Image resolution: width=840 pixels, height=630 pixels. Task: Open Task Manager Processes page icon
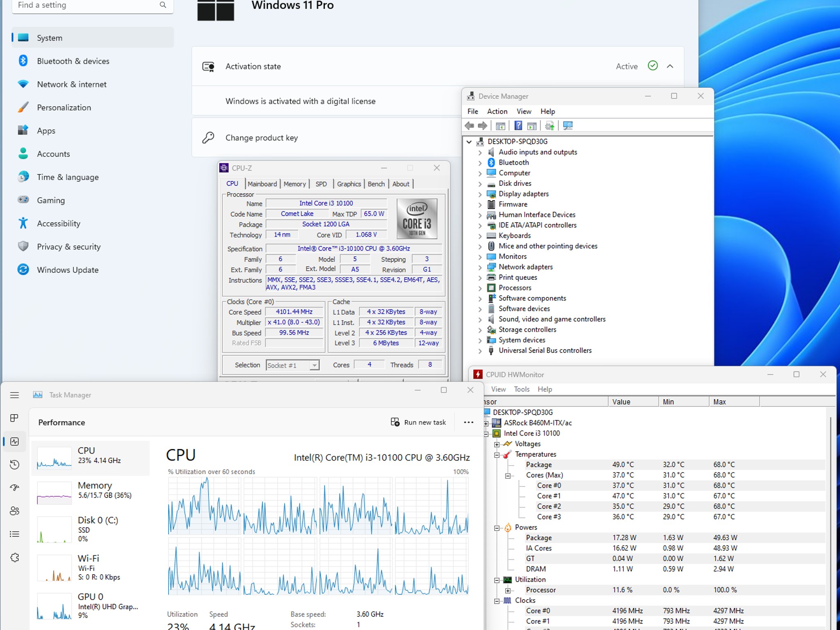pos(14,418)
